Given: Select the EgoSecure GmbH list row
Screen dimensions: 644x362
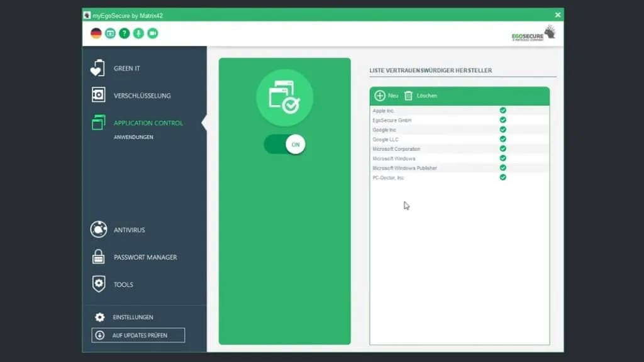Looking at the screenshot, I should [x=459, y=120].
